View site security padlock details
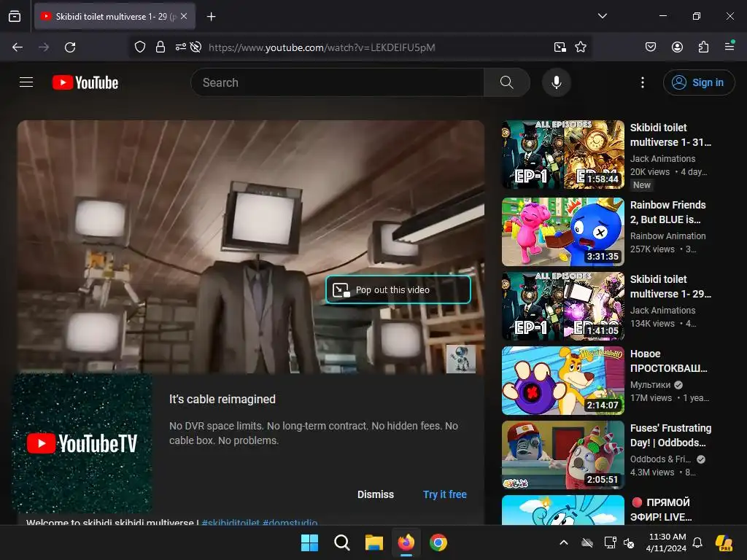This screenshot has width=747, height=560. [160, 47]
